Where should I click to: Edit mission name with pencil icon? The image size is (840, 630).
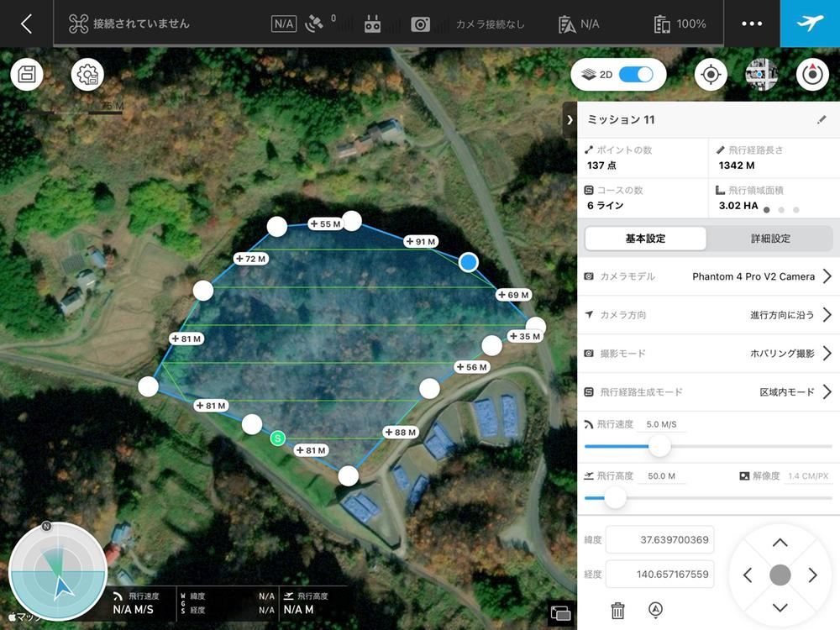822,119
